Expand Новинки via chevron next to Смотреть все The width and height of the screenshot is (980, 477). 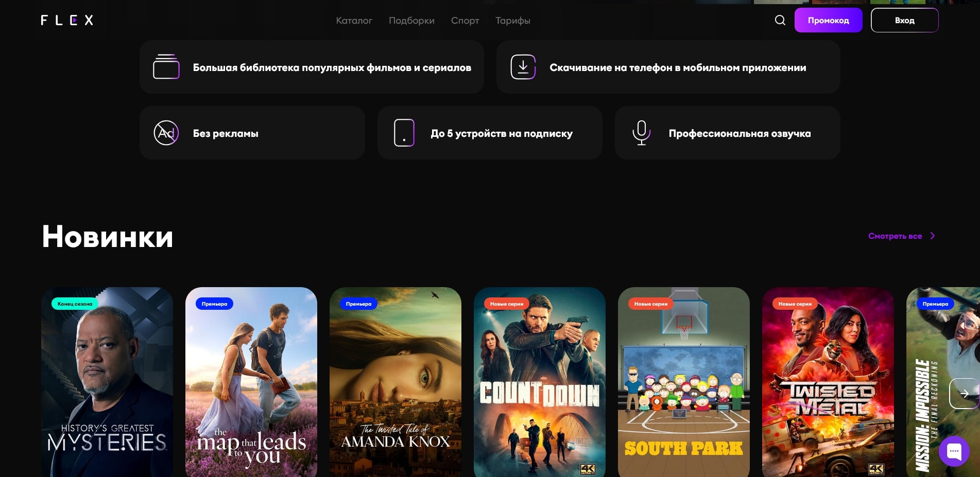point(933,236)
